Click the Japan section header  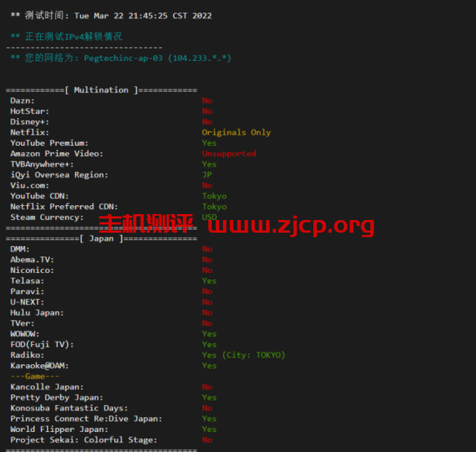click(x=101, y=239)
